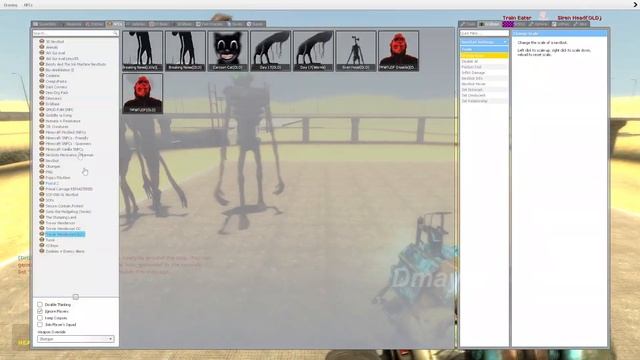Image resolution: width=640 pixels, height=360 pixels.
Task: Click the icon beside Animals category
Action: 42,47
